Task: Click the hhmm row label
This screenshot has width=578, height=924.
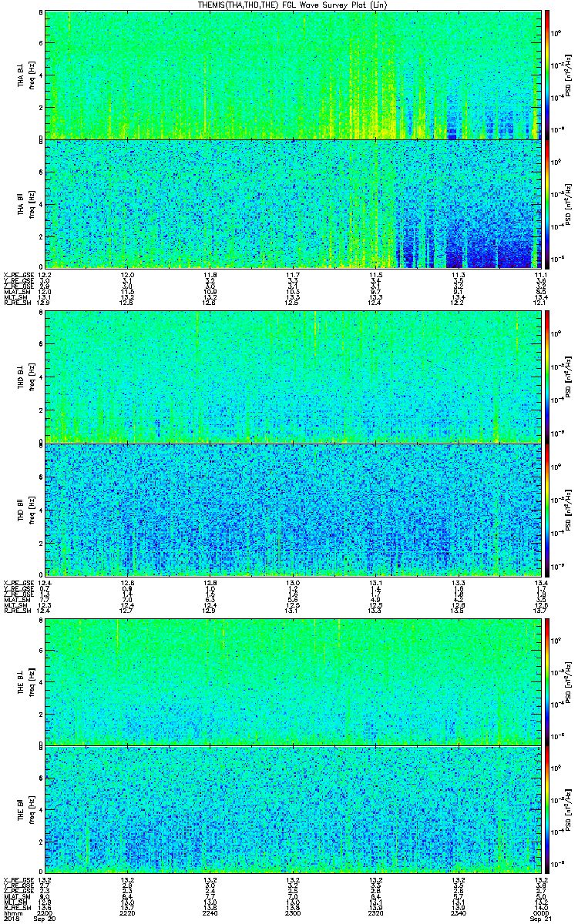Action: [12, 912]
